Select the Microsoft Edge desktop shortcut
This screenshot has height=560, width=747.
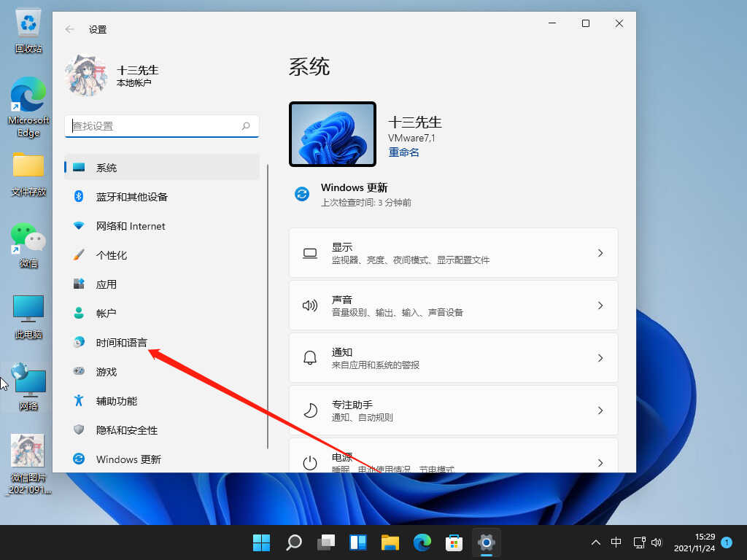[x=28, y=107]
